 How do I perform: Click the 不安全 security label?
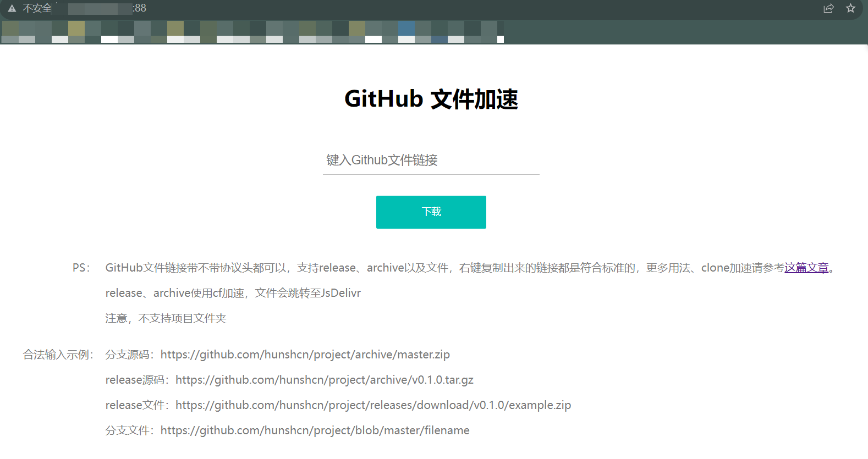click(37, 8)
